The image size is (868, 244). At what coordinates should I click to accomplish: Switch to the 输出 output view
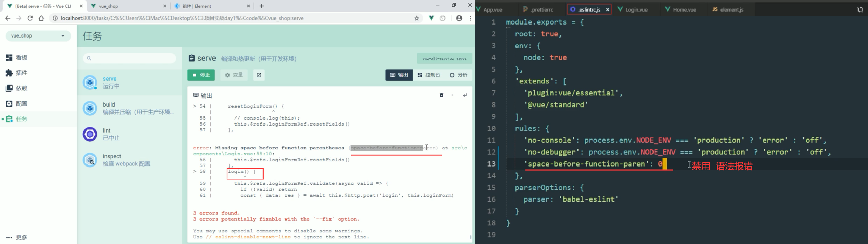tap(399, 75)
